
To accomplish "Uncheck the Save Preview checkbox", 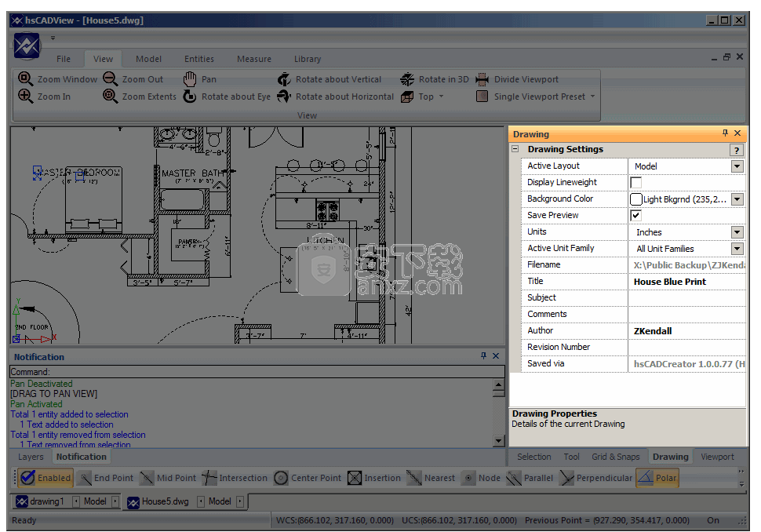I will click(x=635, y=216).
